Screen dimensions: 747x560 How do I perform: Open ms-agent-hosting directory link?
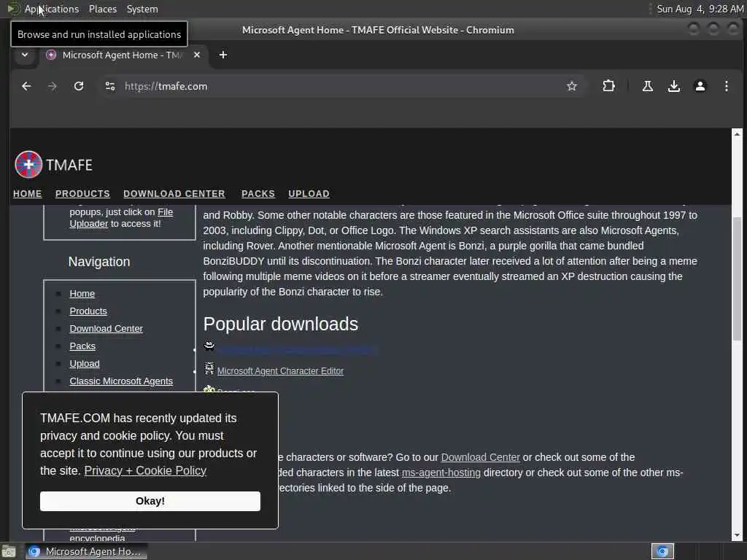tap(441, 472)
